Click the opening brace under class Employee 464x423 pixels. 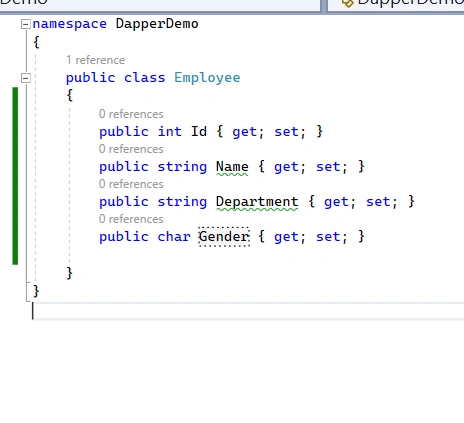tap(70, 95)
